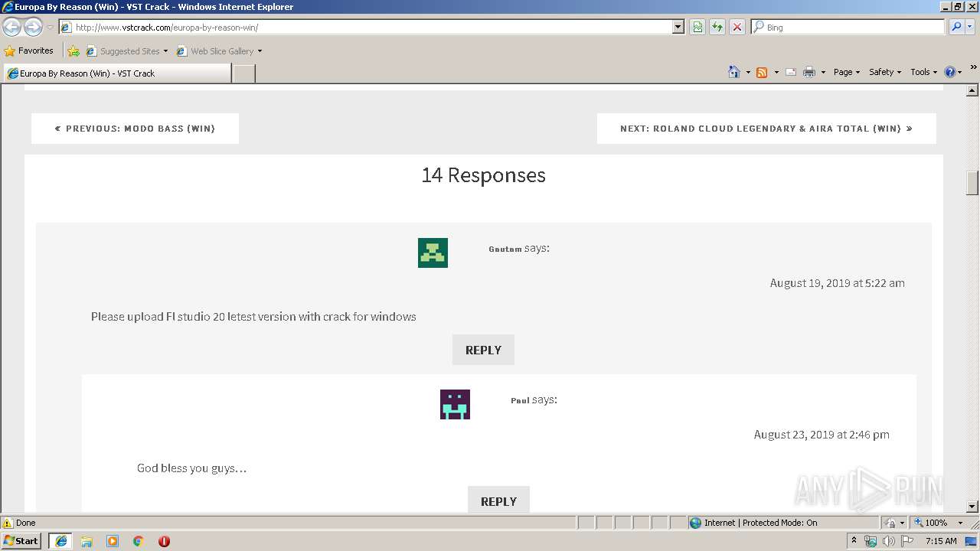Screen dimensions: 980x551
Task: Open the Windows Start menu
Action: coord(21,541)
